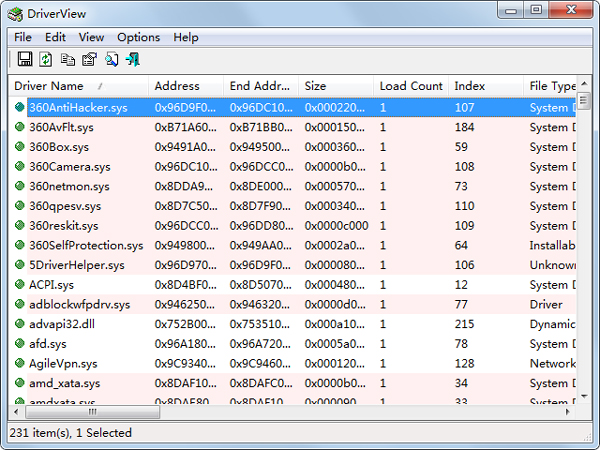The height and width of the screenshot is (450, 600).
Task: Sort by the Address column header
Action: pyautogui.click(x=186, y=86)
